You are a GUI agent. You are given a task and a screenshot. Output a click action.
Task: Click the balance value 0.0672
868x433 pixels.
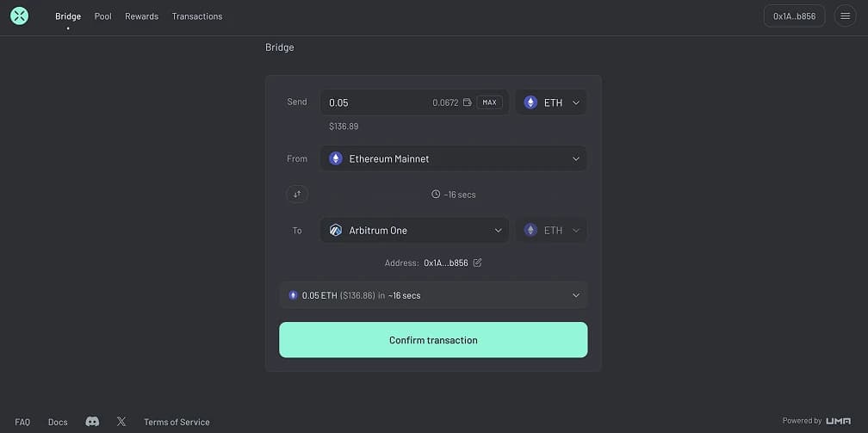coord(446,102)
